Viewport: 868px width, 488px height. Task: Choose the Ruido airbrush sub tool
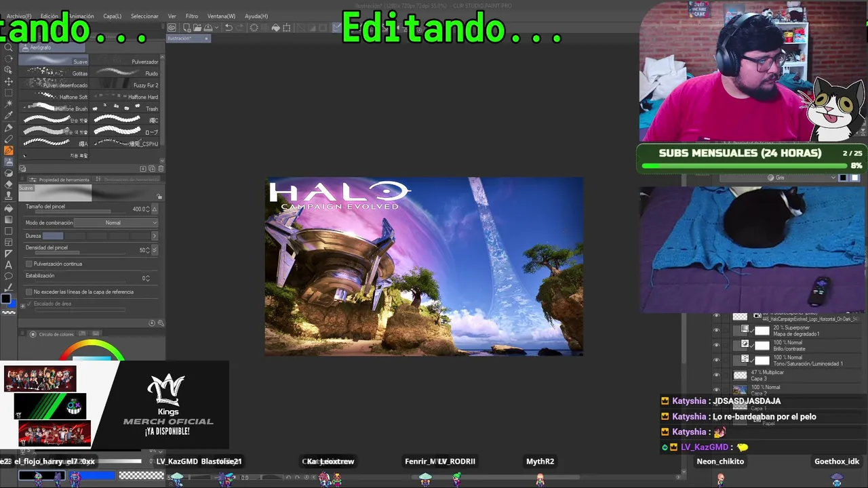point(125,73)
